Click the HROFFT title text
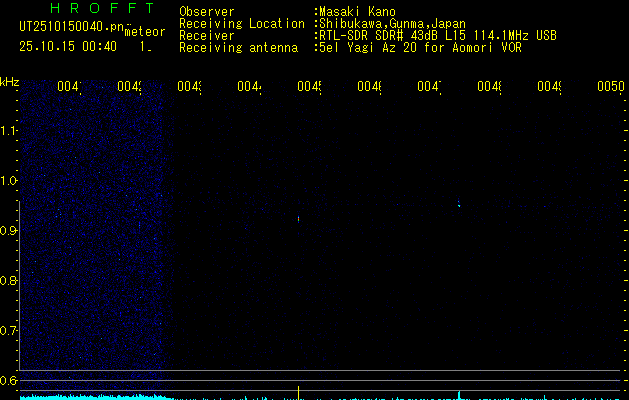The image size is (629, 400). pos(102,8)
